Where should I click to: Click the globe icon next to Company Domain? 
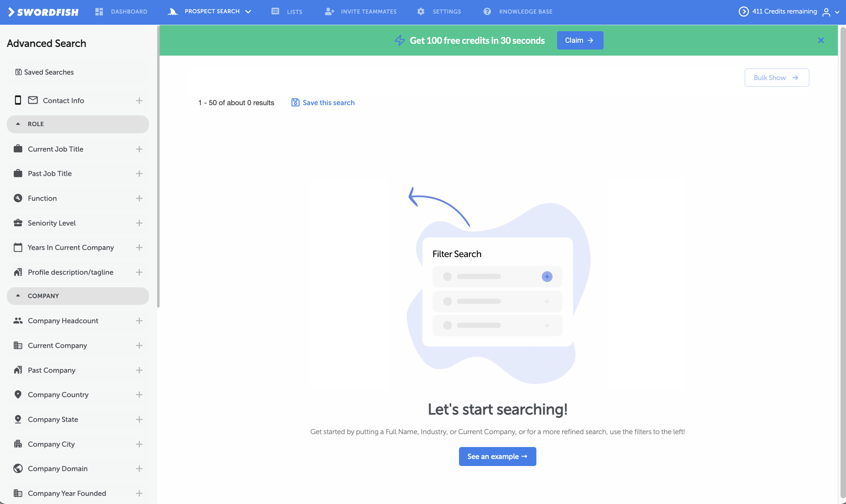coord(18,468)
